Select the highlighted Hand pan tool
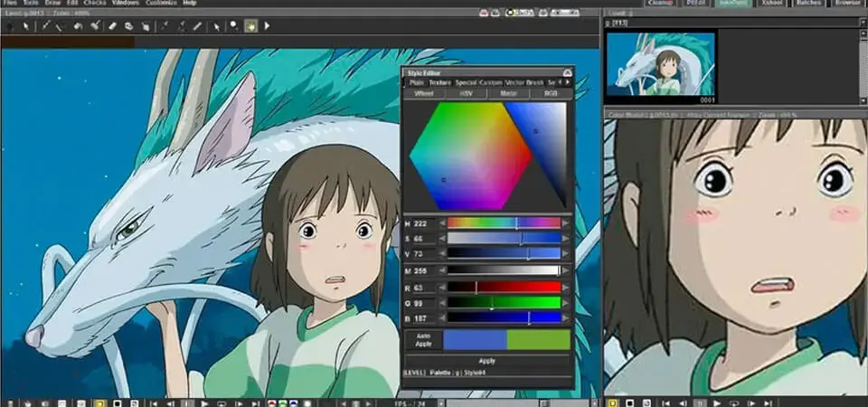This screenshot has width=868, height=407. (x=250, y=26)
